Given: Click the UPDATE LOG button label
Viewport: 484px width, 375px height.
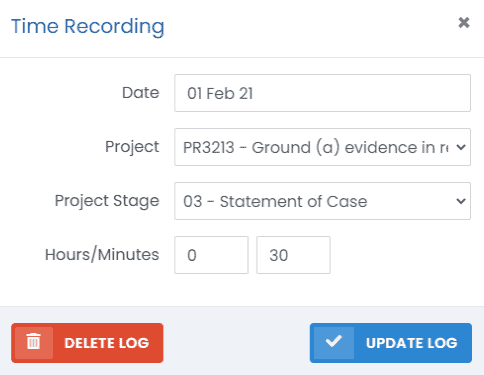Looking at the screenshot, I should [412, 343].
